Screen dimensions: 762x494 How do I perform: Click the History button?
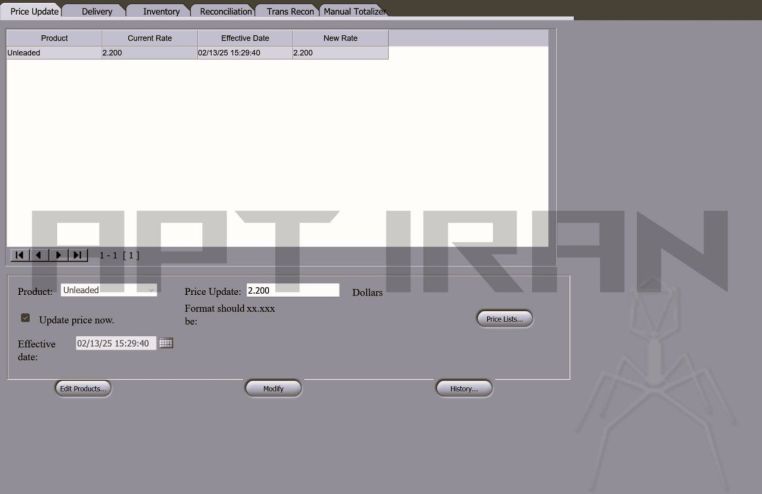[x=464, y=388]
